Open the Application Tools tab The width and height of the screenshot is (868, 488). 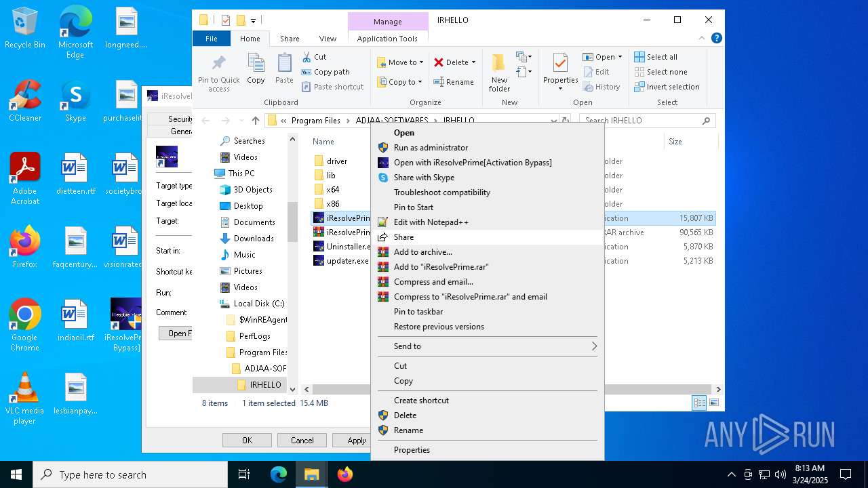coord(387,39)
